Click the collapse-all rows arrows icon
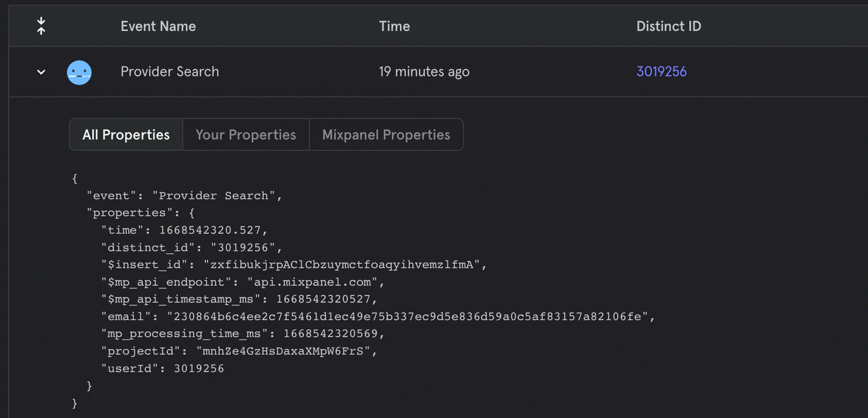This screenshot has height=418, width=868. pyautogui.click(x=41, y=26)
